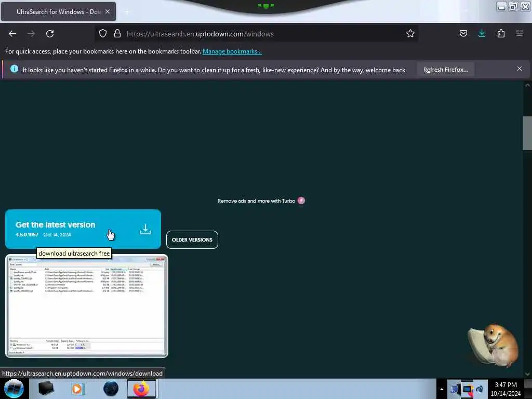This screenshot has width=532, height=399.
Task: Open the black folder taskbar icon
Action: 46,389
